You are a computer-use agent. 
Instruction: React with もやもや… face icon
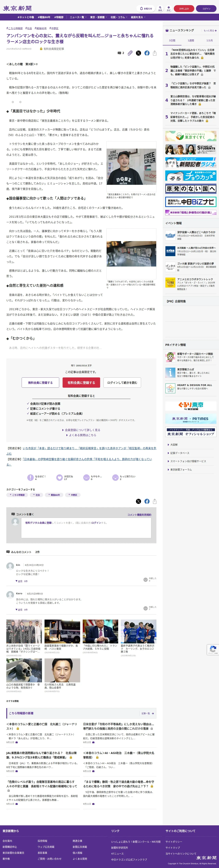[x=86, y=477]
